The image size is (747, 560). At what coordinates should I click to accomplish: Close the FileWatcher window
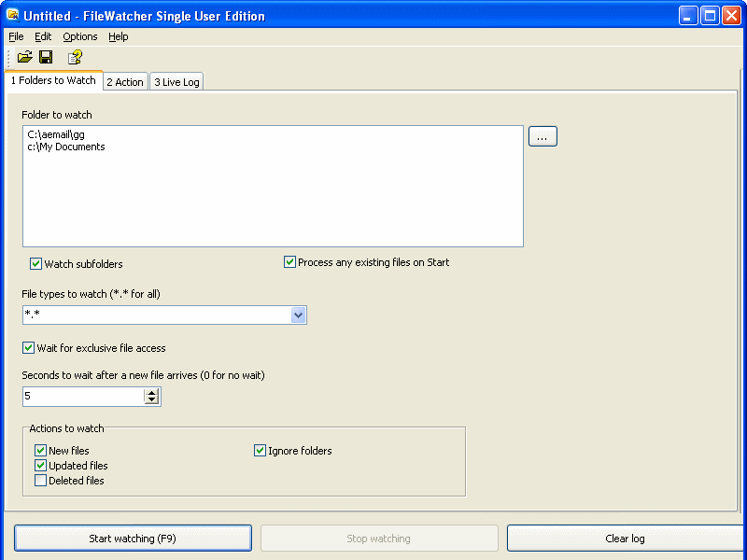[x=731, y=16]
